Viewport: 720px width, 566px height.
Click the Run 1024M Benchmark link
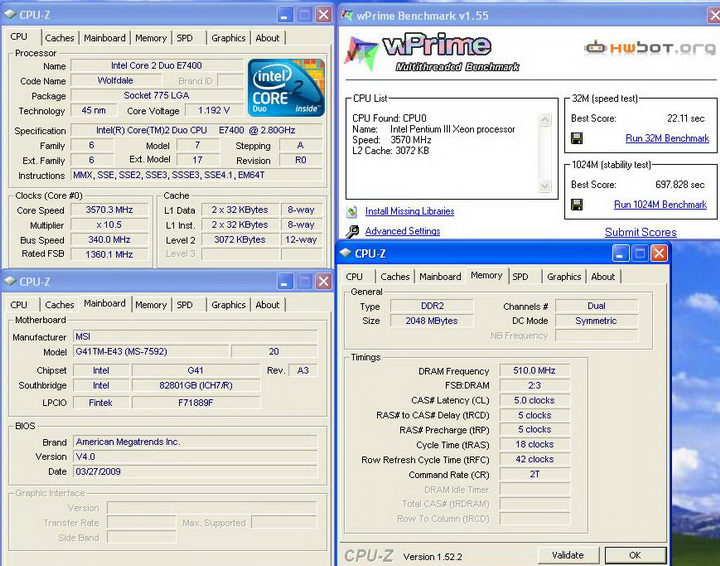tap(660, 204)
